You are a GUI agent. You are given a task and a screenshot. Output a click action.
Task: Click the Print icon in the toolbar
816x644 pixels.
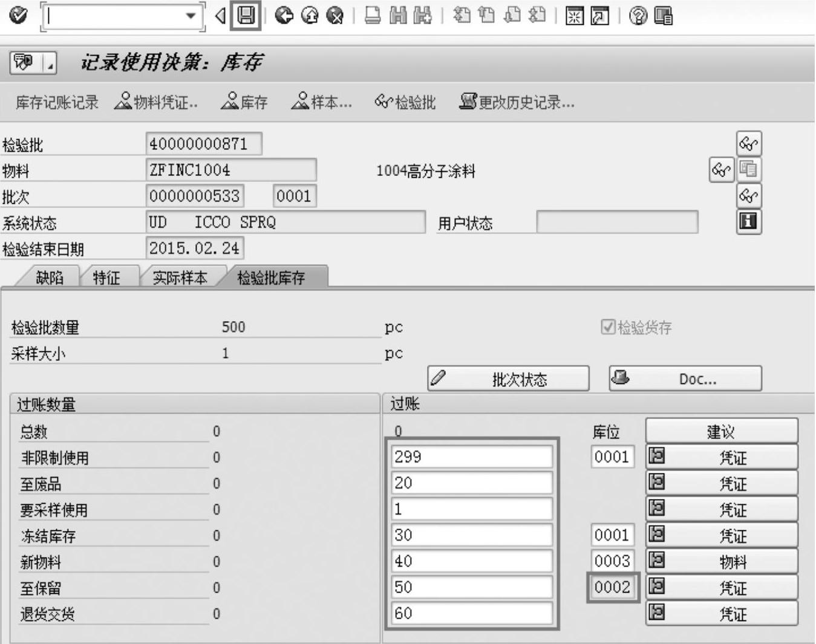click(x=373, y=15)
